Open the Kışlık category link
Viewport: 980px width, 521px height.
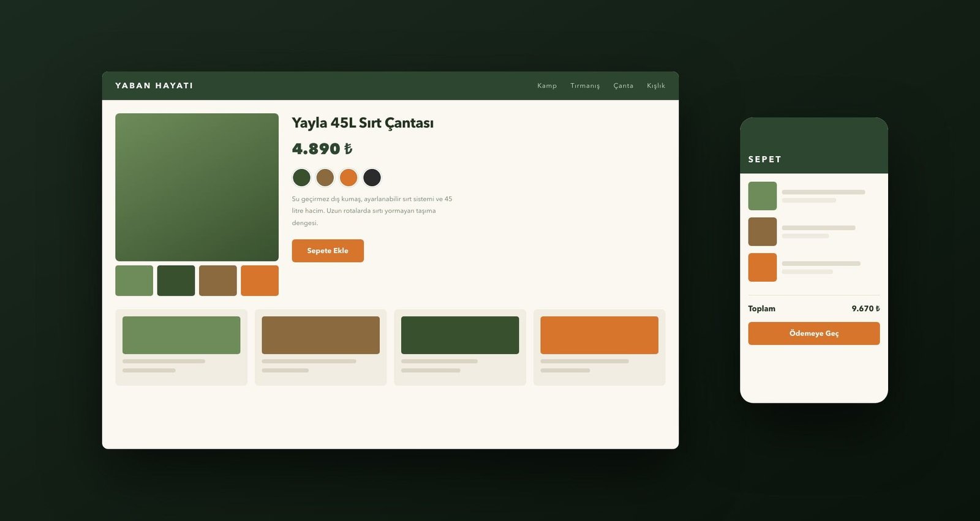tap(656, 86)
